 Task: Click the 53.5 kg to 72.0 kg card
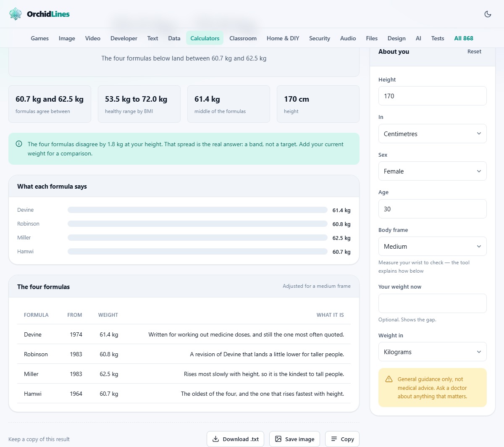pos(139,104)
